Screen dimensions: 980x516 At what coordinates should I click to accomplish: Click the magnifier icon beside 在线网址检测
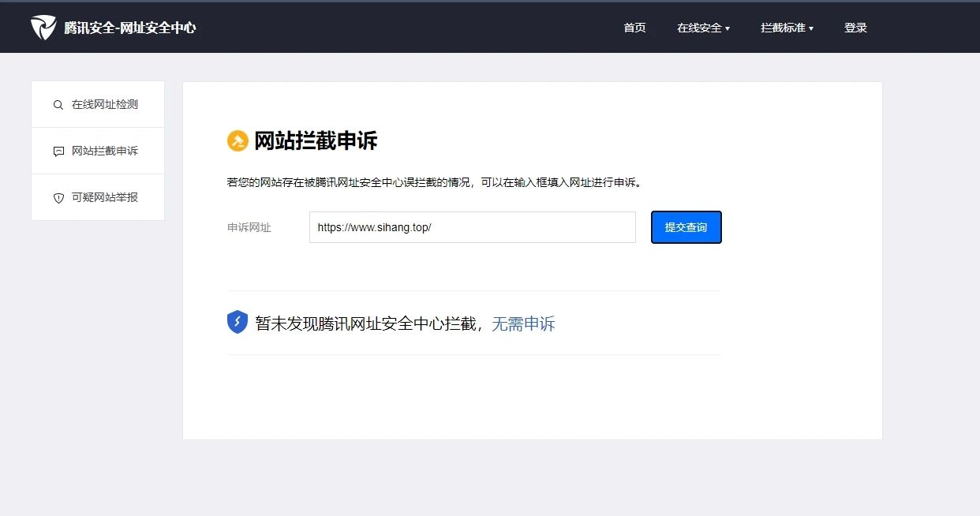coord(58,105)
